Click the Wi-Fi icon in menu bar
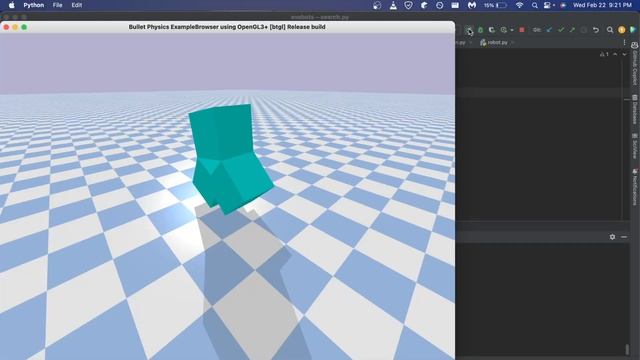 click(519, 5)
